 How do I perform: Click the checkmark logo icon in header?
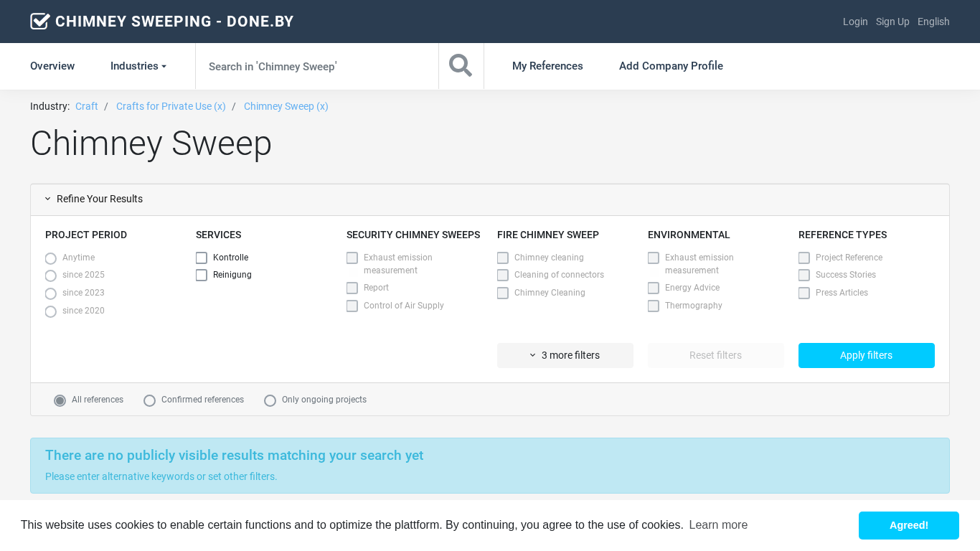click(40, 22)
